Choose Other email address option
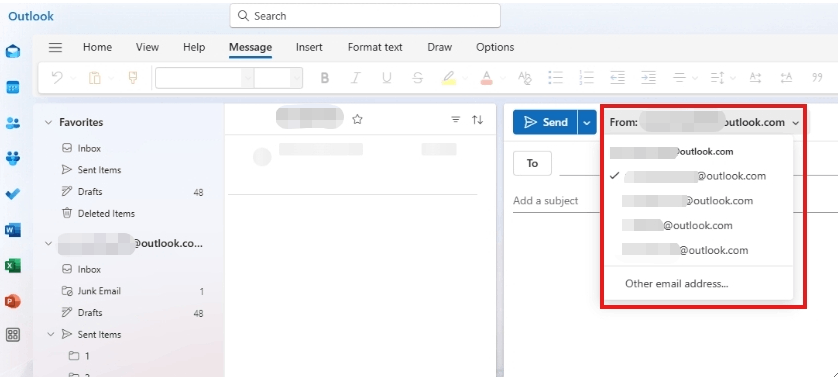 677,283
